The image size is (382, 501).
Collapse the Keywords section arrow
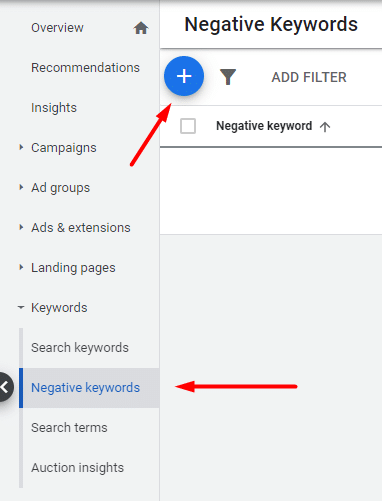click(x=21, y=307)
